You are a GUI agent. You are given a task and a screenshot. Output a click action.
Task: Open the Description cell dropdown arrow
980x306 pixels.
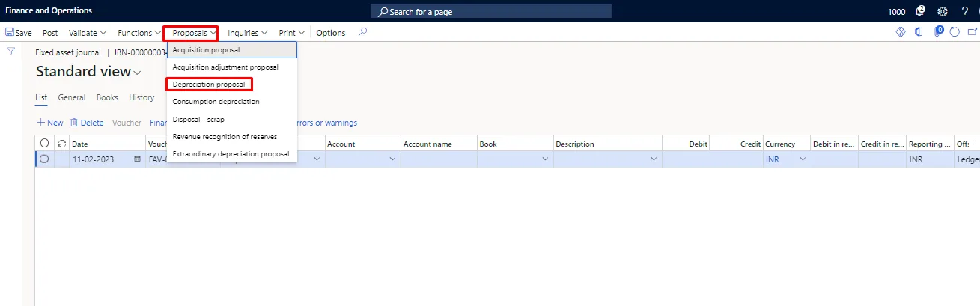[654, 159]
